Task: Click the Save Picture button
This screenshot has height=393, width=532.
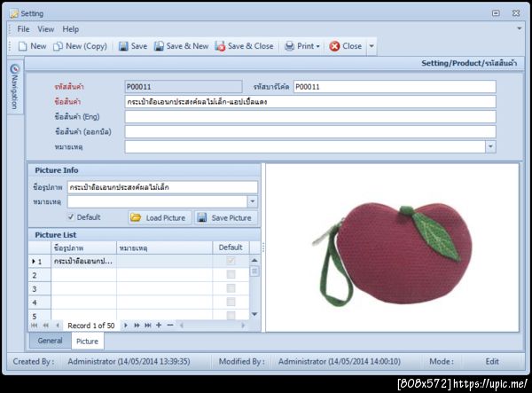Action: click(225, 217)
